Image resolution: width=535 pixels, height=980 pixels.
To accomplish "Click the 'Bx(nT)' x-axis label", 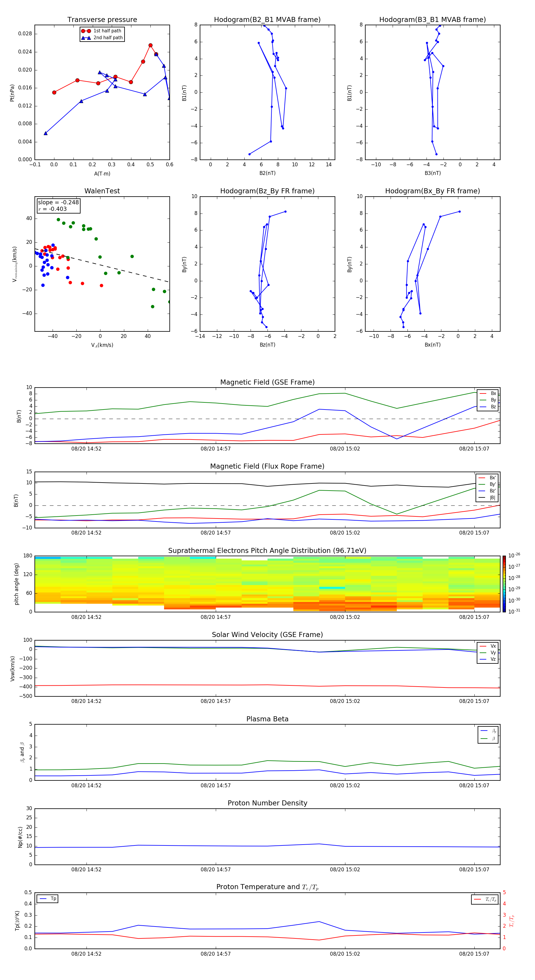I will (x=432, y=345).
